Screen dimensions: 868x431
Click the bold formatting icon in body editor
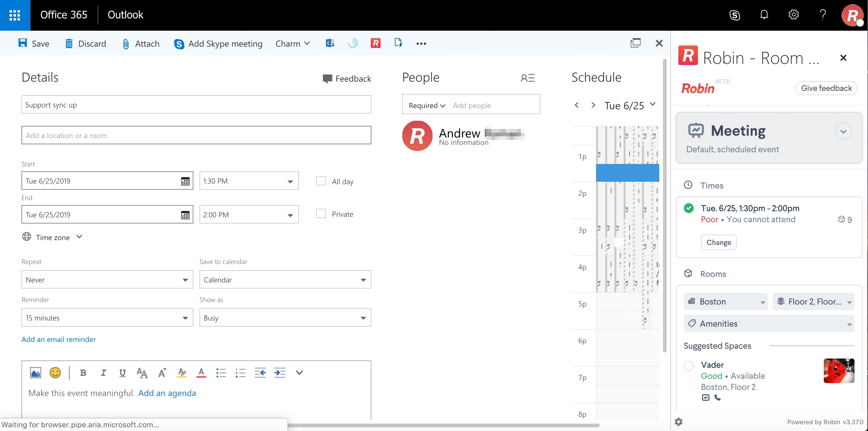click(x=83, y=372)
